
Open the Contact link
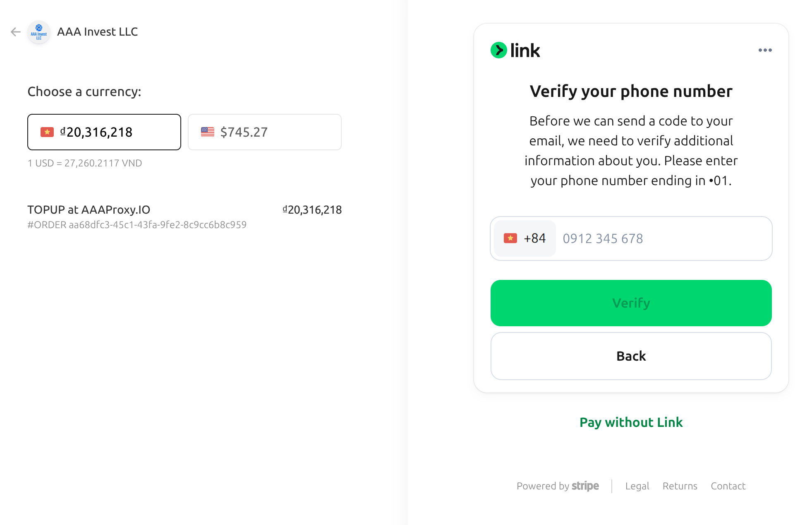728,486
